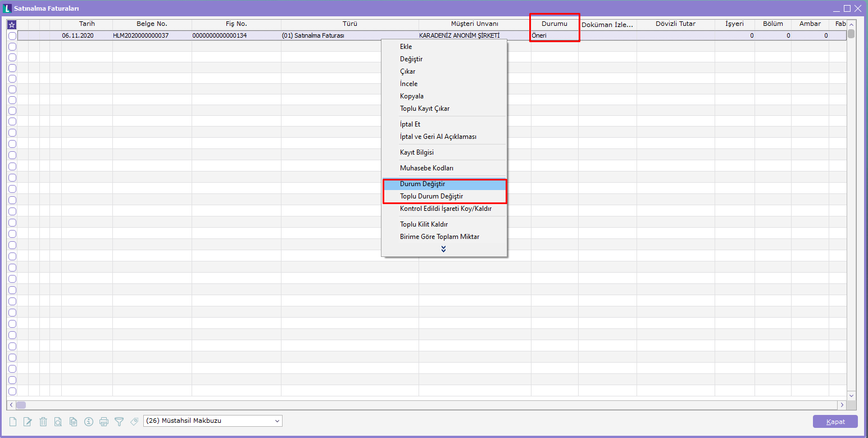
Task: Click the copy record icon
Action: (x=73, y=421)
